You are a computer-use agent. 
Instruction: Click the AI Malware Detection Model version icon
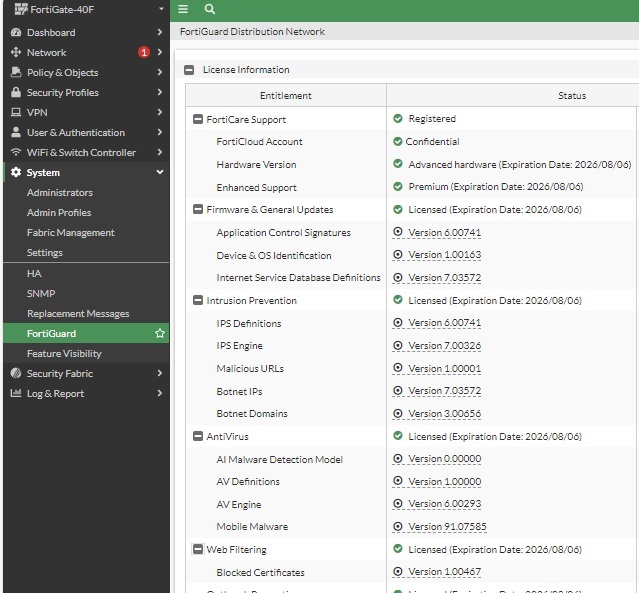tap(397, 459)
